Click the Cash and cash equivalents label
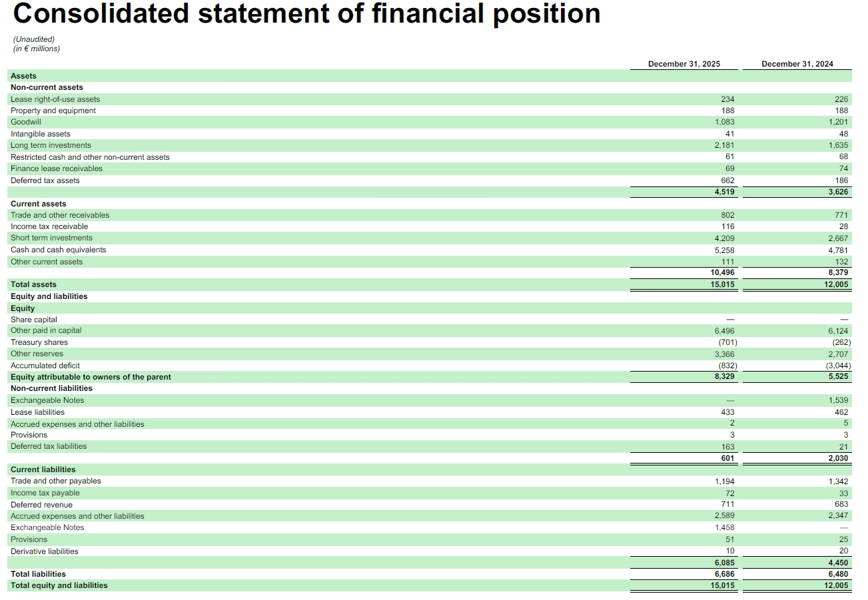Screen dimensions: 868x600 point(58,250)
